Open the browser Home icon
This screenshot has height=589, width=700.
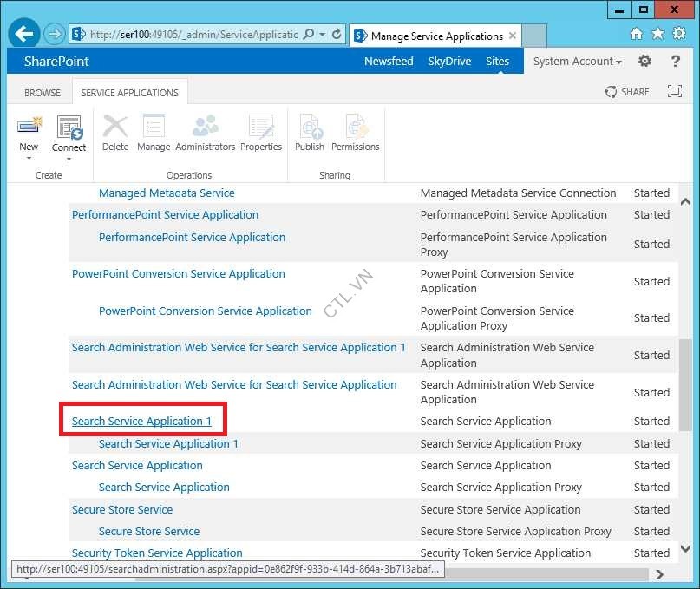point(636,34)
